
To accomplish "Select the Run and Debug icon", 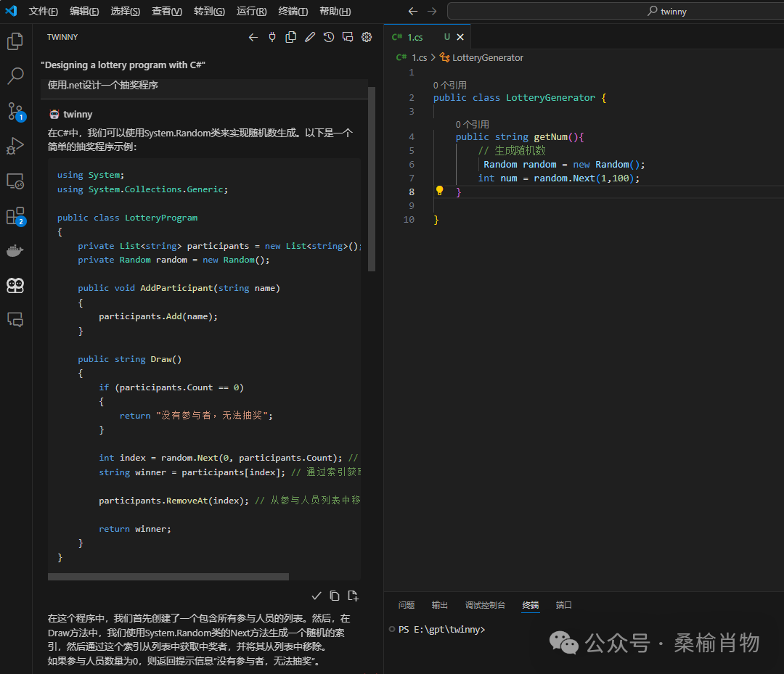I will click(x=15, y=146).
